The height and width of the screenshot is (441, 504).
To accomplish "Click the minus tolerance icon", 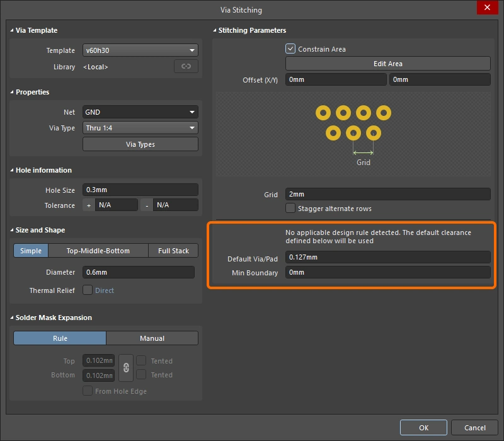I will pos(146,205).
